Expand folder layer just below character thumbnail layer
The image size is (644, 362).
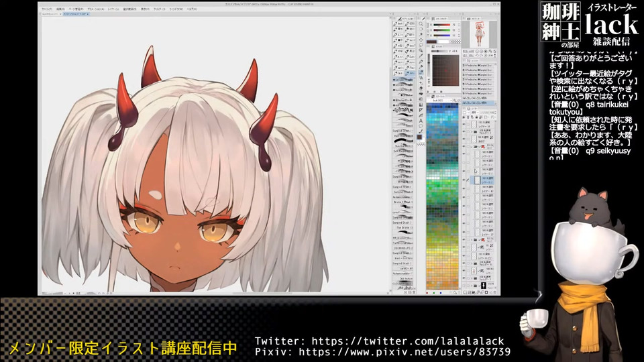pos(472,278)
